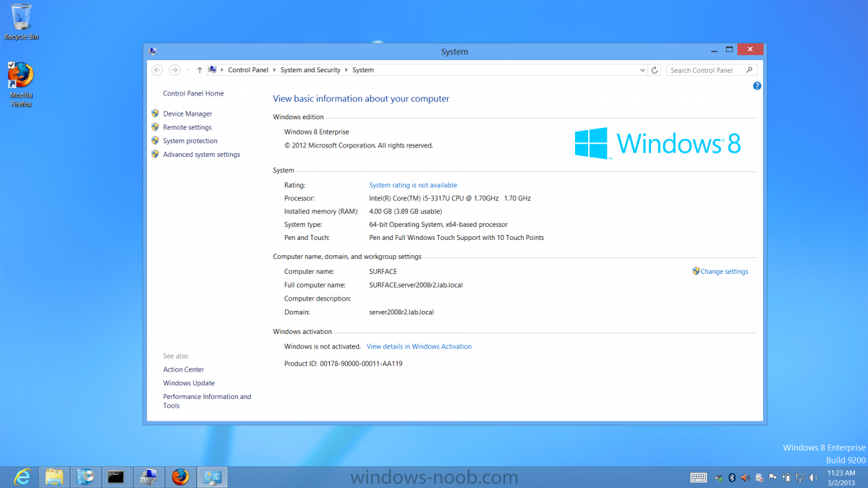This screenshot has height=488, width=868.
Task: Open the recent locations dropdown arrow
Action: click(187, 70)
